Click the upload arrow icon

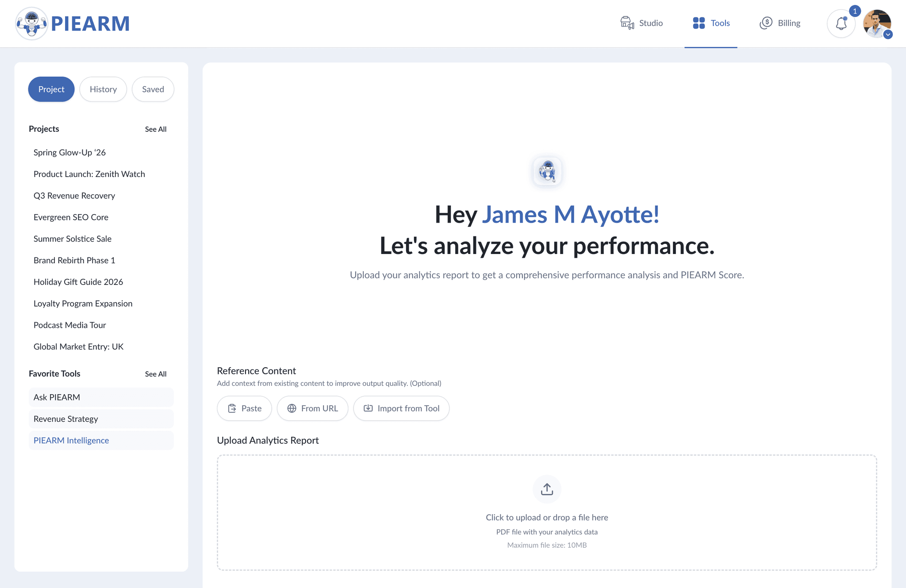[547, 489]
